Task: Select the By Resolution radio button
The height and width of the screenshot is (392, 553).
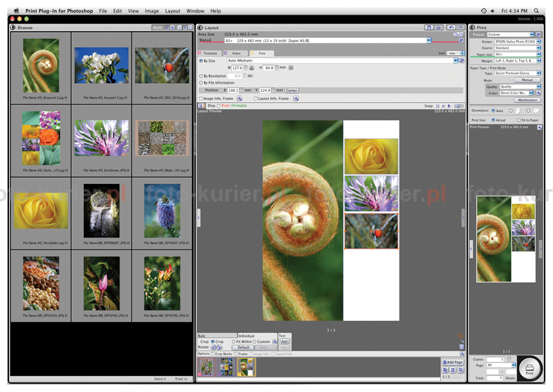Action: click(x=200, y=75)
